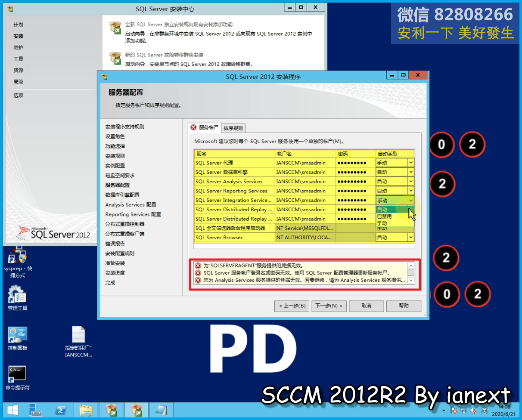The width and height of the screenshot is (522, 420).
Task: Click the SQL Server 安装中心 title bar icon
Action: [10, 8]
